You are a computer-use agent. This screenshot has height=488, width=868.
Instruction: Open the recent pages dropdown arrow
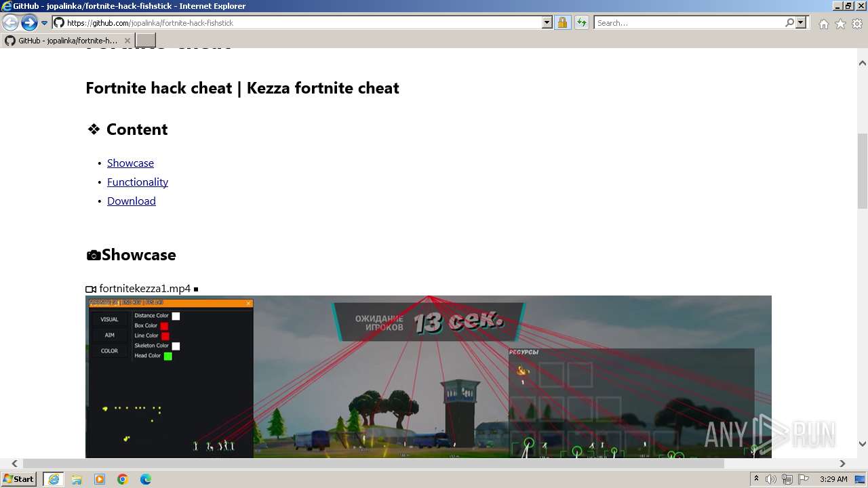tap(45, 23)
